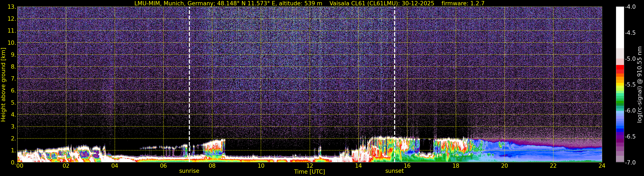Click the '3.' height axis tick label
The image size is (644, 176).
pyautogui.click(x=13, y=126)
